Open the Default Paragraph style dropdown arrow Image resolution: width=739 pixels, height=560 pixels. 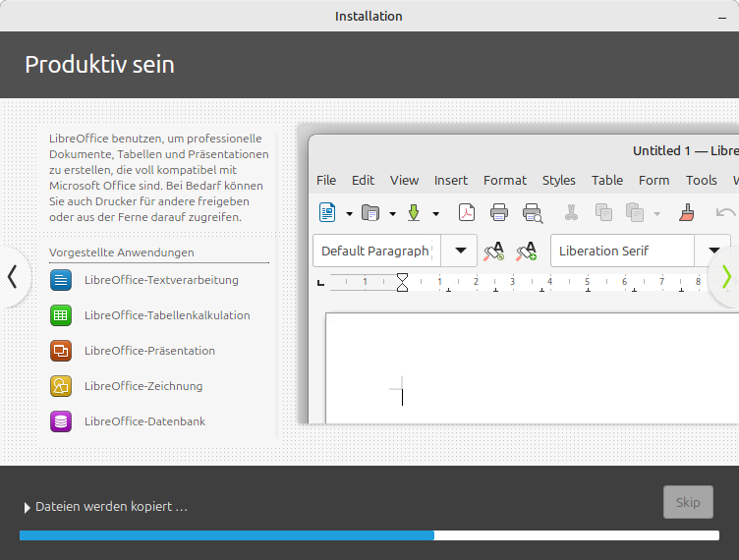pos(461,251)
